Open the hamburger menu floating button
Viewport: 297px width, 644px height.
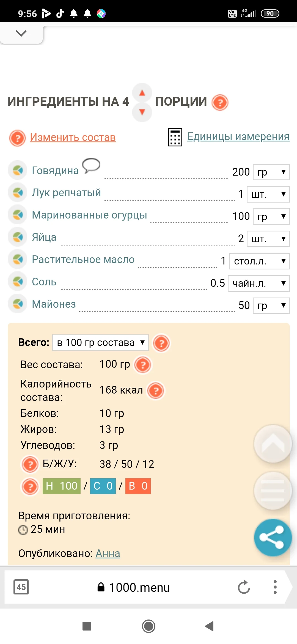(x=272, y=491)
